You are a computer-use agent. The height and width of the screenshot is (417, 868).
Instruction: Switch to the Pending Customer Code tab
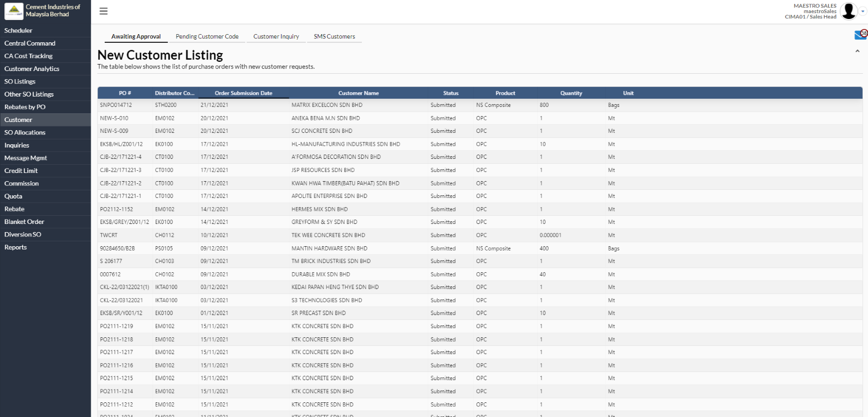coord(207,36)
